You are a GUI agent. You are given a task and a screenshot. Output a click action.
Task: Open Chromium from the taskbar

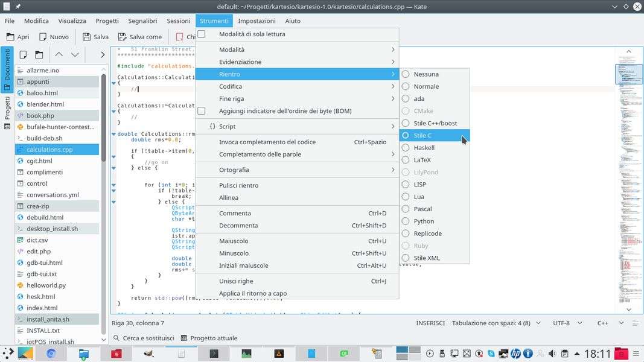pos(51,354)
